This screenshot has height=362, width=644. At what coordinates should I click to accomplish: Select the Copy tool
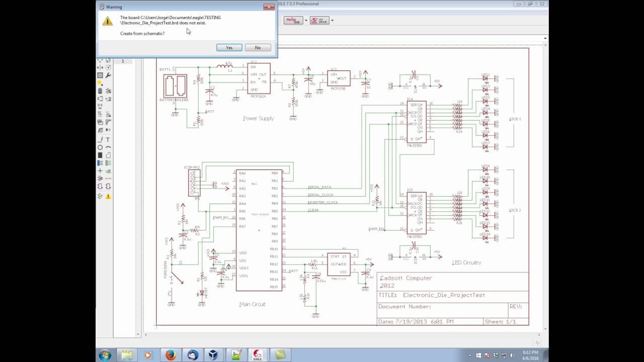tap(108, 59)
